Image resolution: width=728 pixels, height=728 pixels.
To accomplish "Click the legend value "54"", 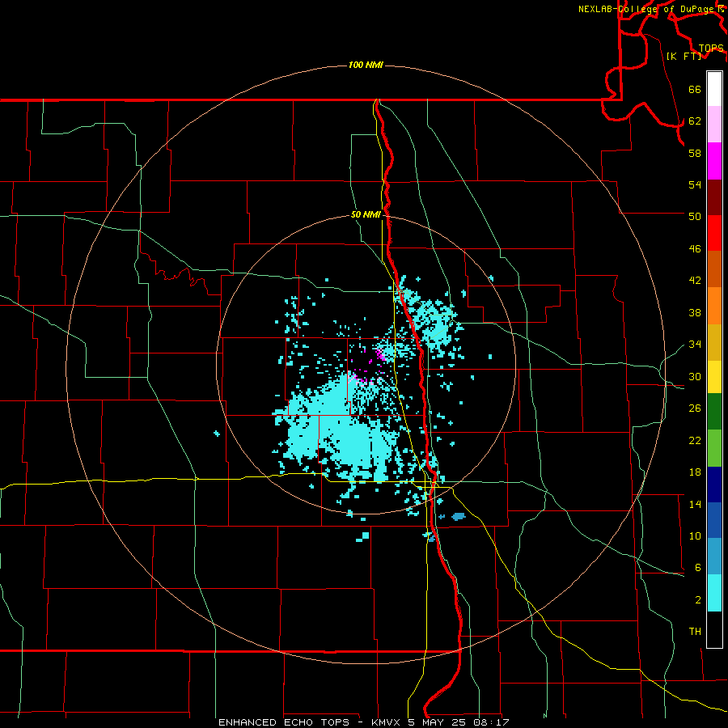I will pyautogui.click(x=695, y=184).
